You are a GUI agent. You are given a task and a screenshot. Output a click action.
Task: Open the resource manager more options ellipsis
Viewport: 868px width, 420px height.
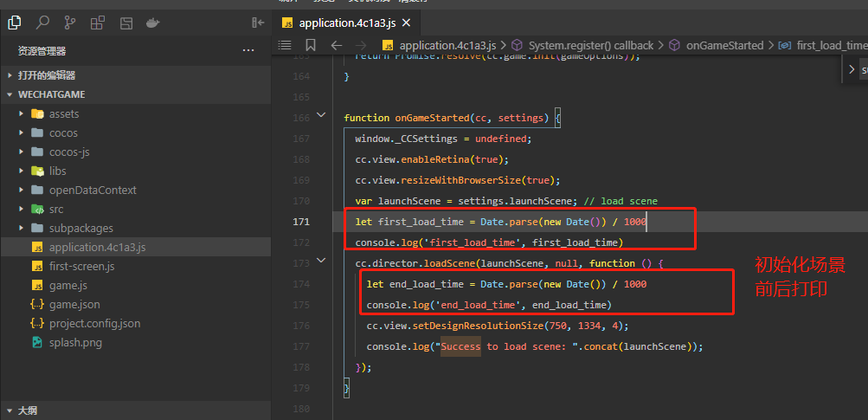(x=248, y=51)
